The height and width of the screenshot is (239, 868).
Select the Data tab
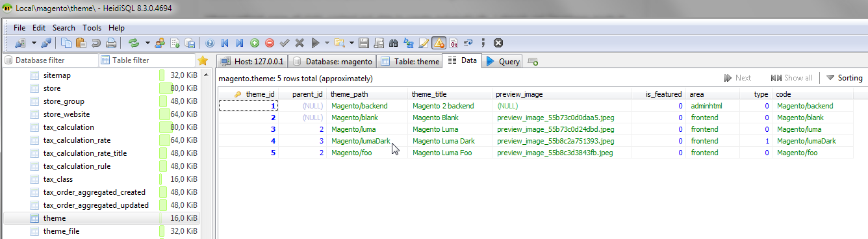(x=463, y=61)
